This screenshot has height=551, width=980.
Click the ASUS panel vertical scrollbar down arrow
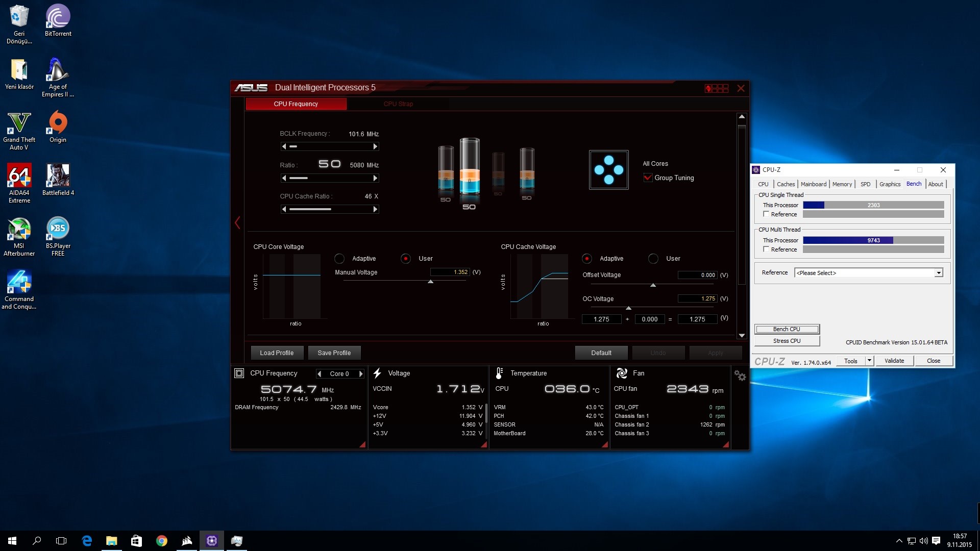pyautogui.click(x=742, y=335)
